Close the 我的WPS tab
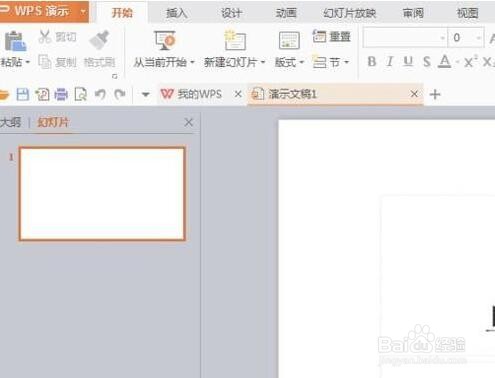The image size is (495, 378). [x=238, y=94]
